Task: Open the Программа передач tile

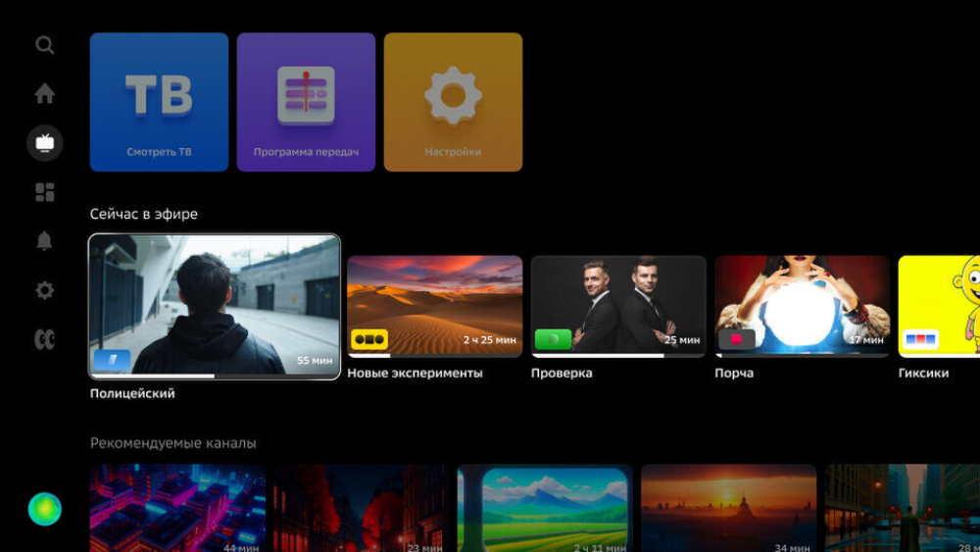Action: click(306, 102)
